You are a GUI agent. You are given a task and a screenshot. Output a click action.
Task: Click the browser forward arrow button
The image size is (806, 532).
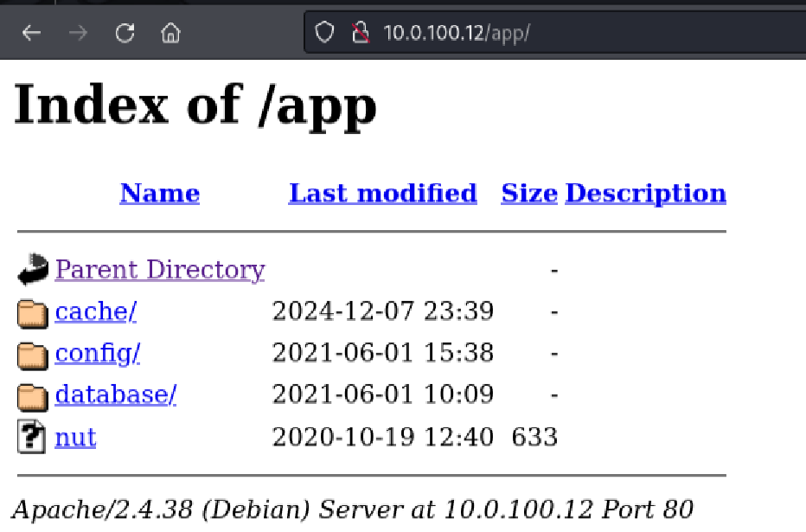click(79, 34)
